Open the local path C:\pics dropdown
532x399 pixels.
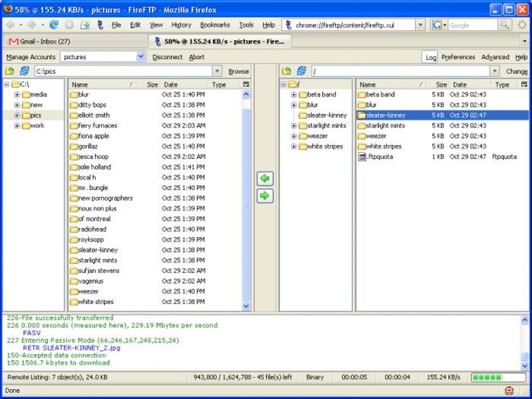217,71
